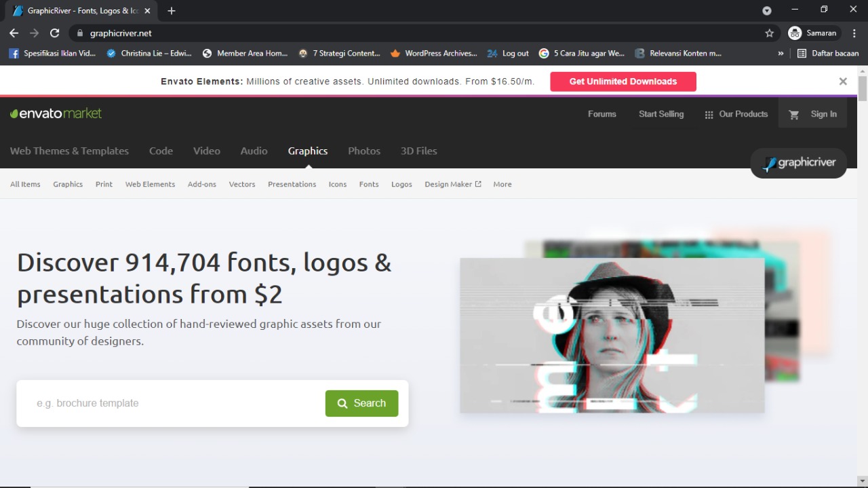This screenshot has height=488, width=868.
Task: Click Get Unlimited Downloads button
Action: (x=623, y=81)
